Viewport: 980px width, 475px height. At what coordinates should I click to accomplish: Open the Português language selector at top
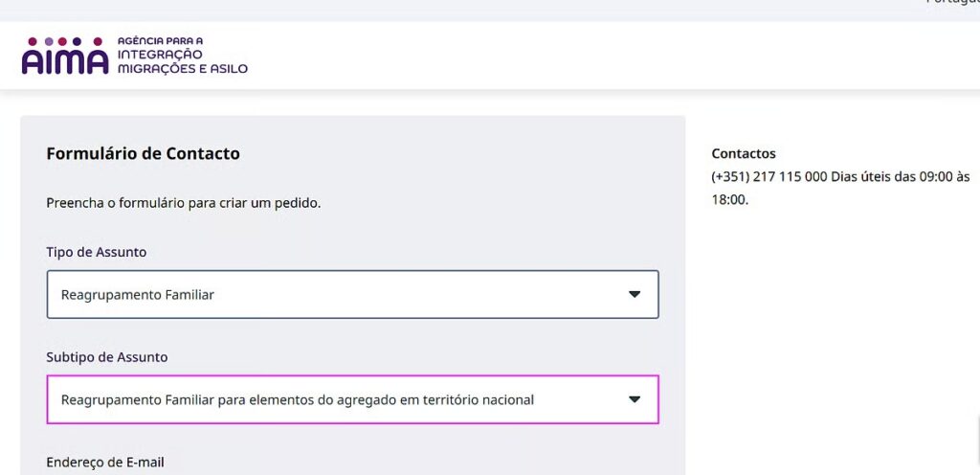tap(952, 2)
